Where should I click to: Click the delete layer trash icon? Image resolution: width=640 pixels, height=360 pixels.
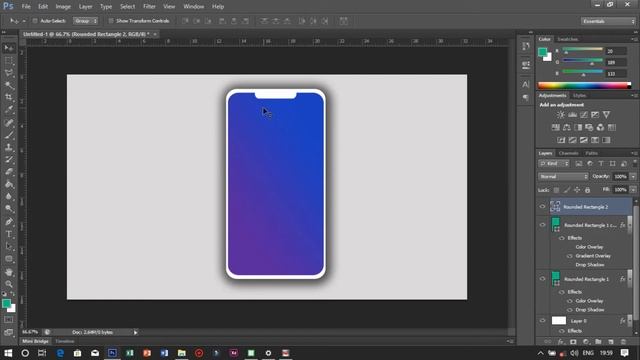[x=623, y=342]
